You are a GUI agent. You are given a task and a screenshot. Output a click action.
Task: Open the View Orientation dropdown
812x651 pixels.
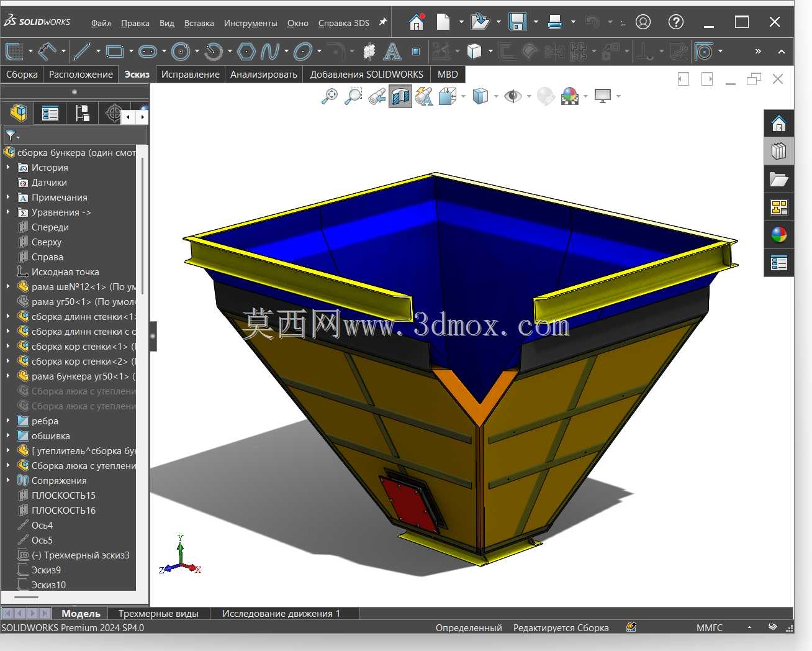click(463, 96)
